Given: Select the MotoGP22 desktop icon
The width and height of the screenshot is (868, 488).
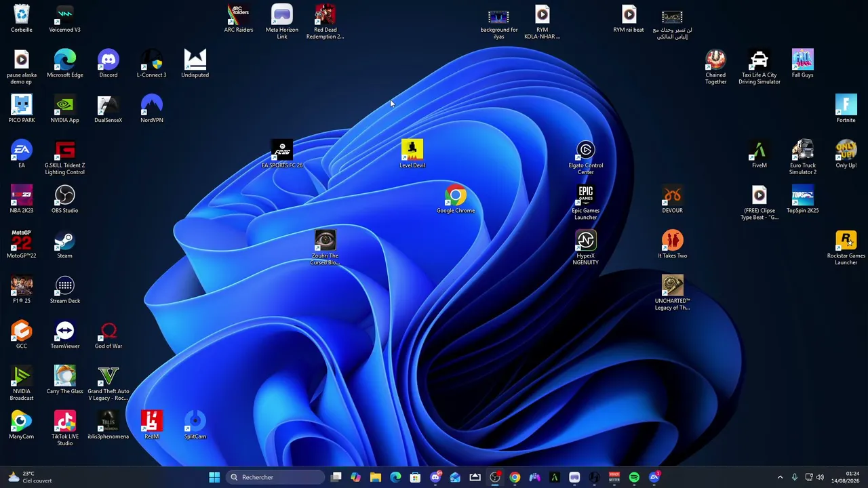Looking at the screenshot, I should 22,245.
